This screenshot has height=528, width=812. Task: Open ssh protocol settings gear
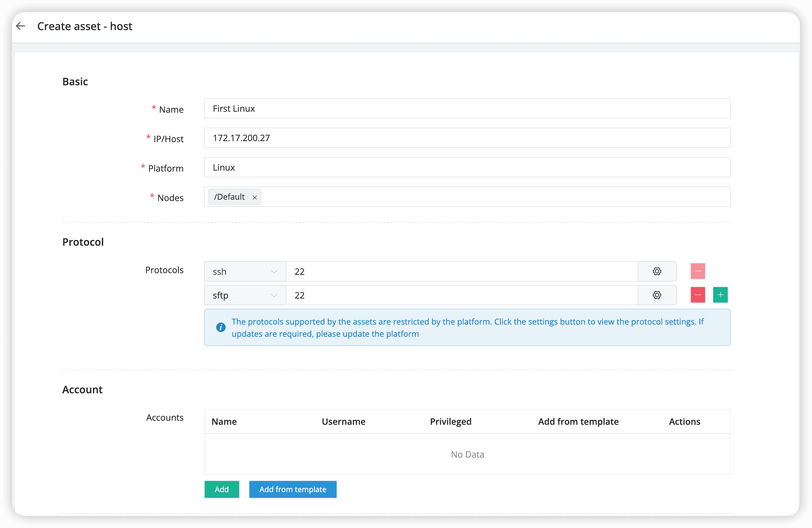(656, 271)
